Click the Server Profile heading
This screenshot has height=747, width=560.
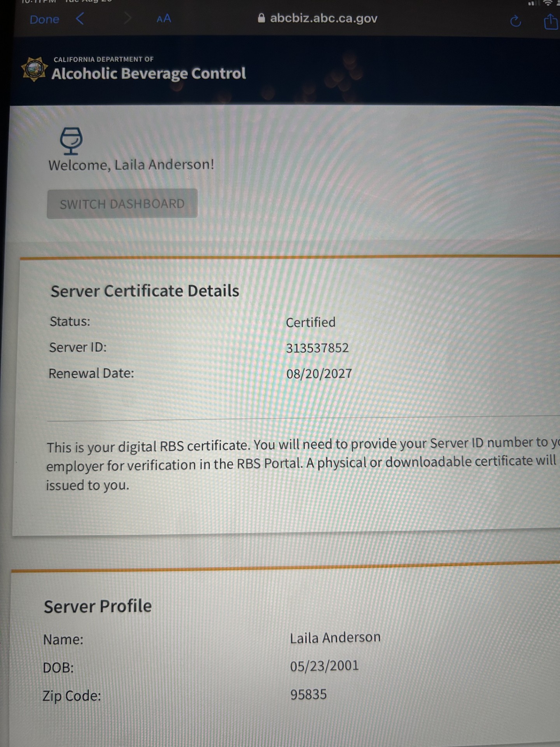point(98,606)
